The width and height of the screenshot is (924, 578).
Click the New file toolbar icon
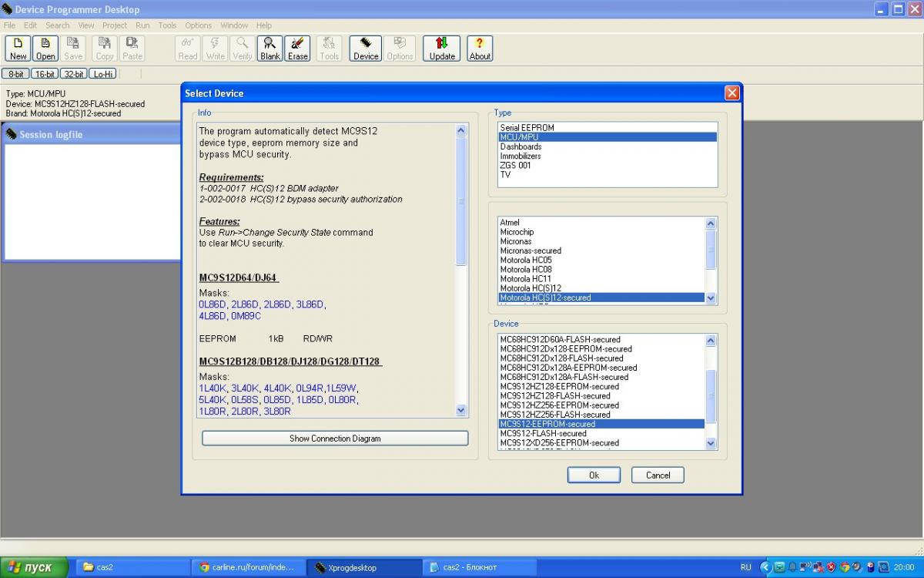click(x=18, y=48)
